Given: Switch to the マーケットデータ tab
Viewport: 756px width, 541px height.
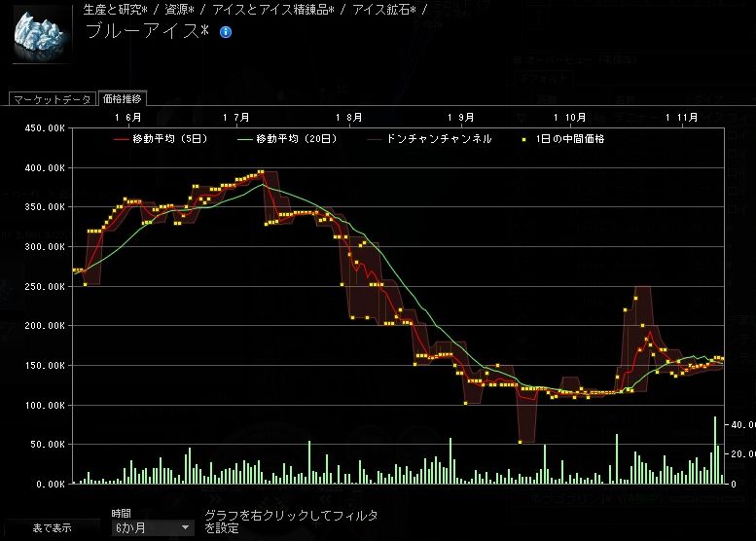Looking at the screenshot, I should [53, 99].
